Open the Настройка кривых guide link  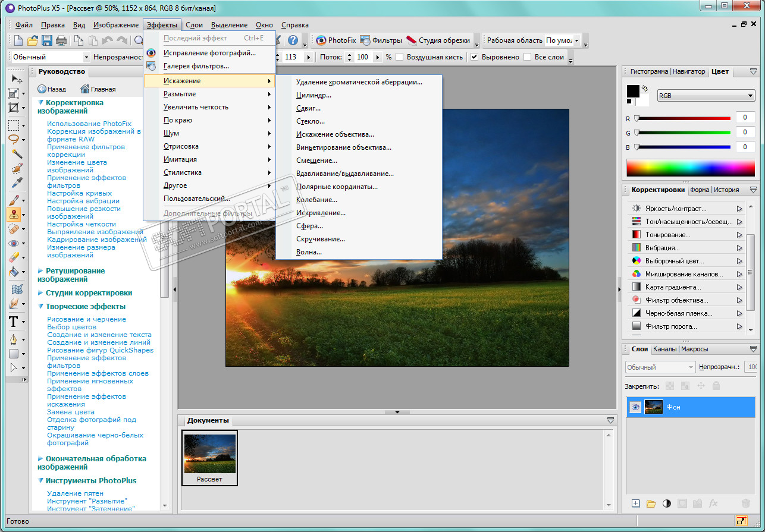79,193
